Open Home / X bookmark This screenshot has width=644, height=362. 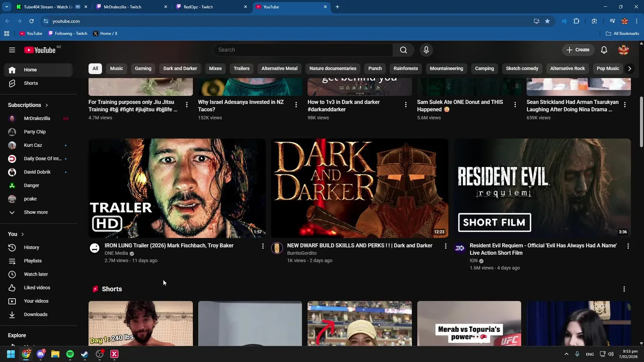[x=105, y=34]
